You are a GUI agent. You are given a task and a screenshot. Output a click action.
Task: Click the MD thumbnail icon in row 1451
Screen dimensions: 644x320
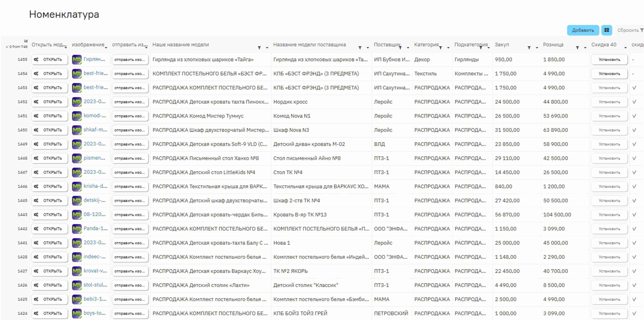(77, 116)
